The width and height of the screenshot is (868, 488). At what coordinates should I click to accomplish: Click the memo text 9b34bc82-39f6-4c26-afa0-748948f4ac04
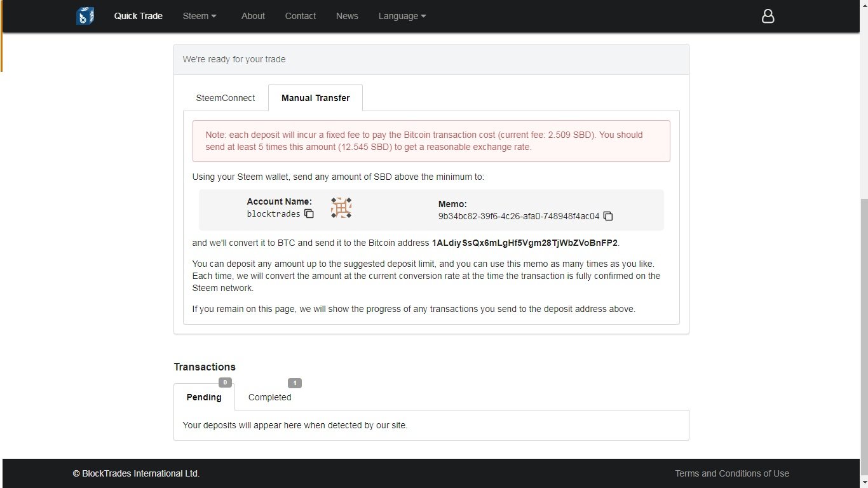(x=519, y=216)
